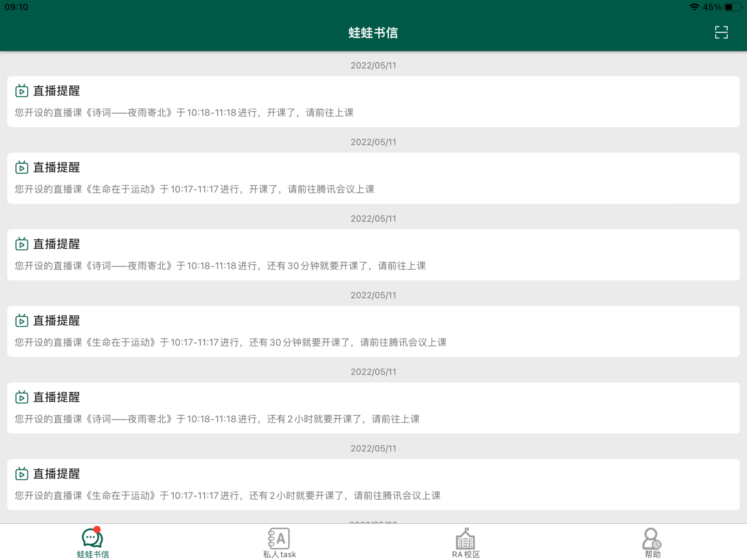Switch to RA校区 tab label
Viewport: 747px width, 560px height.
466,554
